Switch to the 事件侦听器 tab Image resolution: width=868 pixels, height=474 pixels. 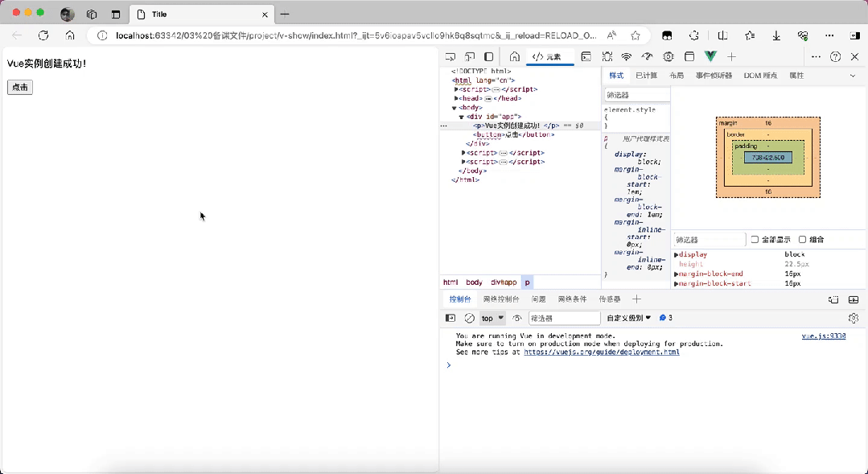tap(714, 76)
